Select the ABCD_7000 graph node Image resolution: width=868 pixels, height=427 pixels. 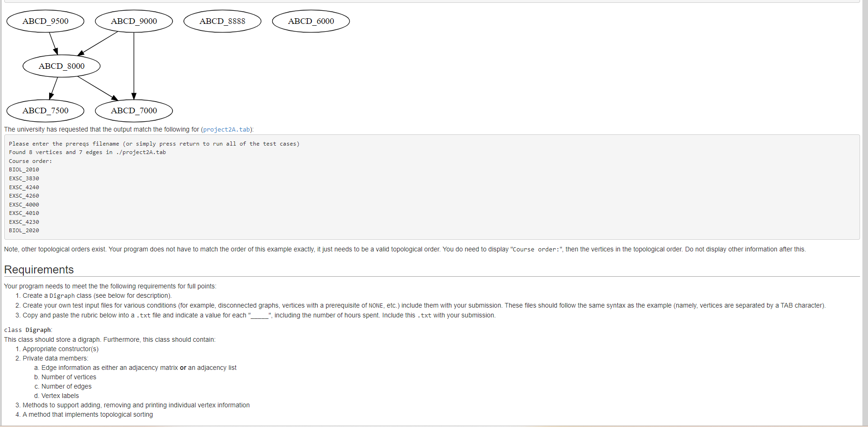coord(134,110)
